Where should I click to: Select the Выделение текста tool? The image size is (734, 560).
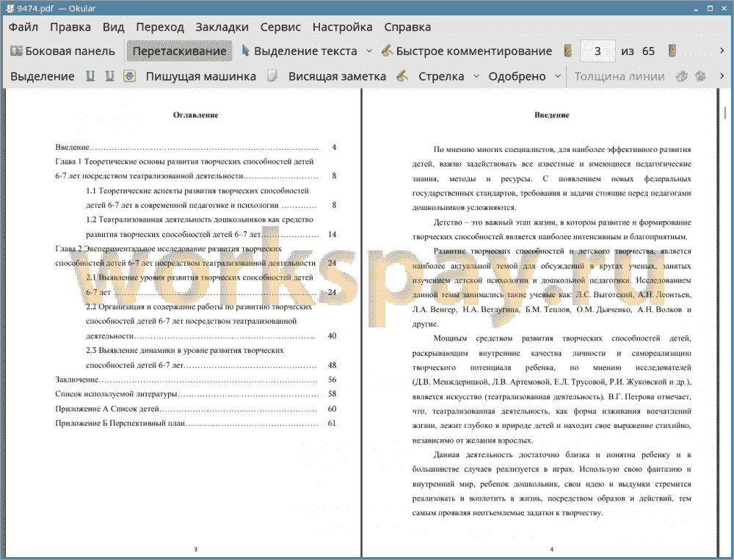click(x=299, y=51)
